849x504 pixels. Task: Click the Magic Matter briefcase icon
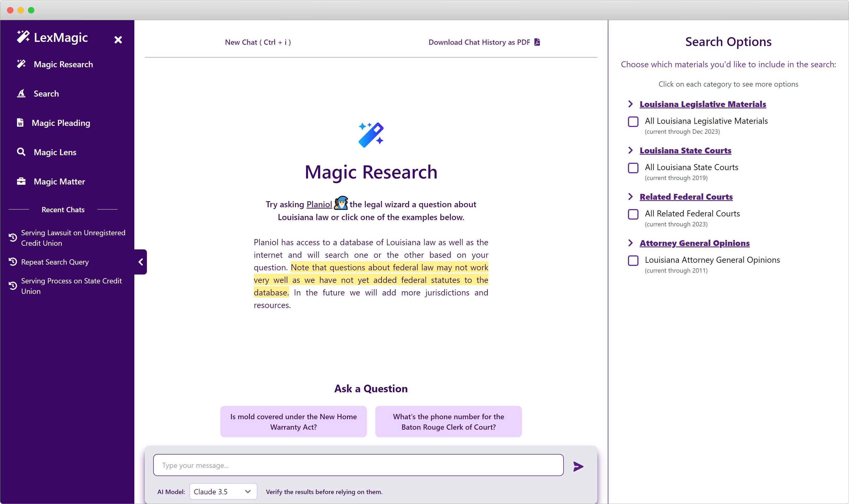[x=21, y=181]
